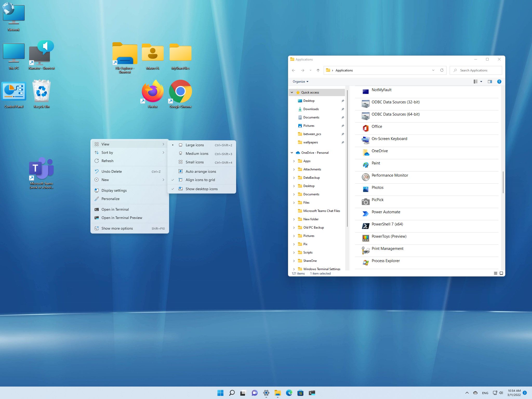Expand the OneDrive - Personal folder
The height and width of the screenshot is (399, 532).
(x=292, y=152)
